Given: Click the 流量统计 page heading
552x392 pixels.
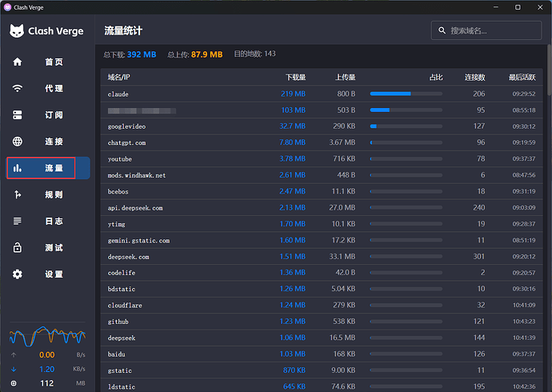Looking at the screenshot, I should pyautogui.click(x=123, y=30).
